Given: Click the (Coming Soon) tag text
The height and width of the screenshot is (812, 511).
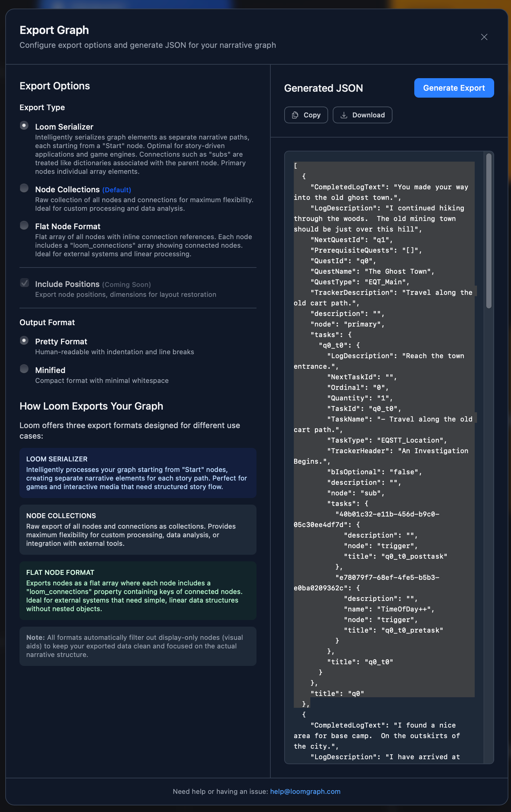Looking at the screenshot, I should pyautogui.click(x=126, y=285).
